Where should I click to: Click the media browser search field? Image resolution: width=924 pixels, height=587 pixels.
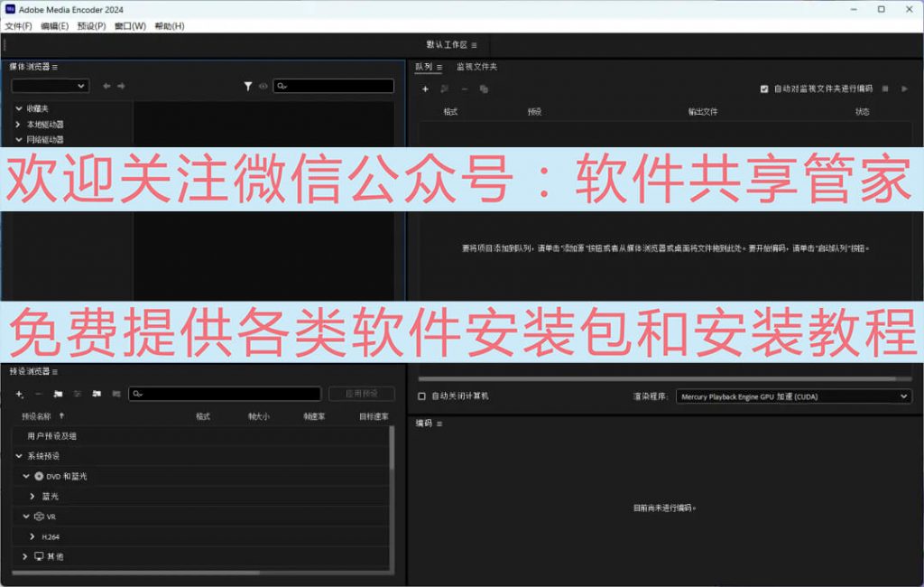click(x=334, y=86)
